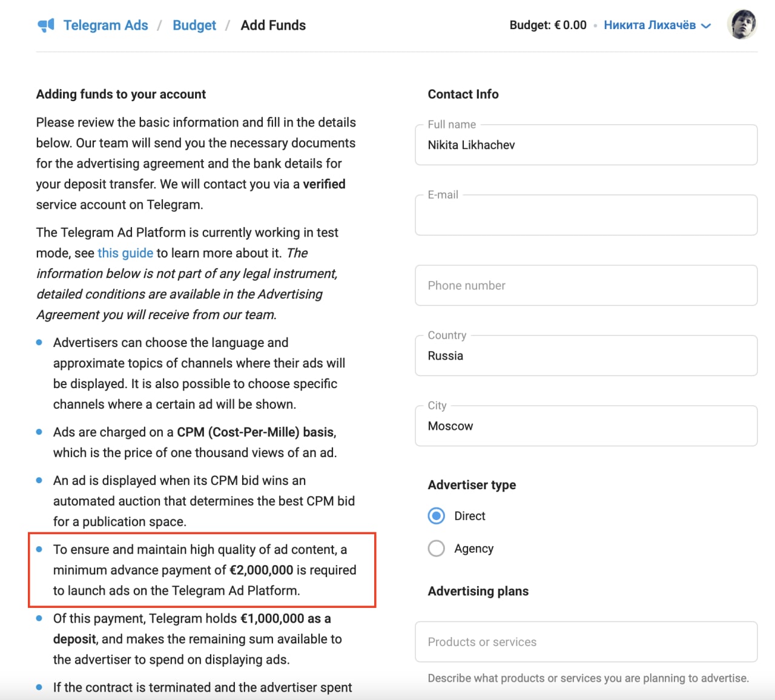The height and width of the screenshot is (700, 775).
Task: Select the Direct advertiser type radio
Action: coord(437,516)
